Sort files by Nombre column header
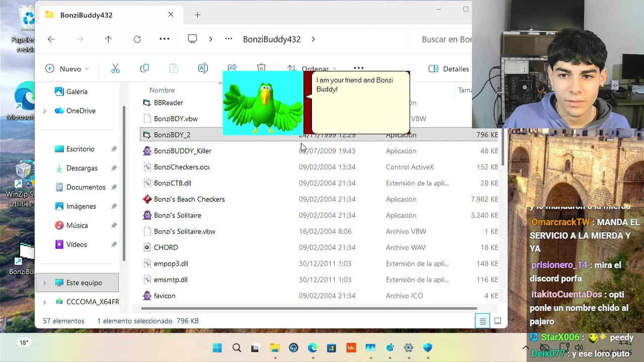644x362 pixels. tap(162, 90)
